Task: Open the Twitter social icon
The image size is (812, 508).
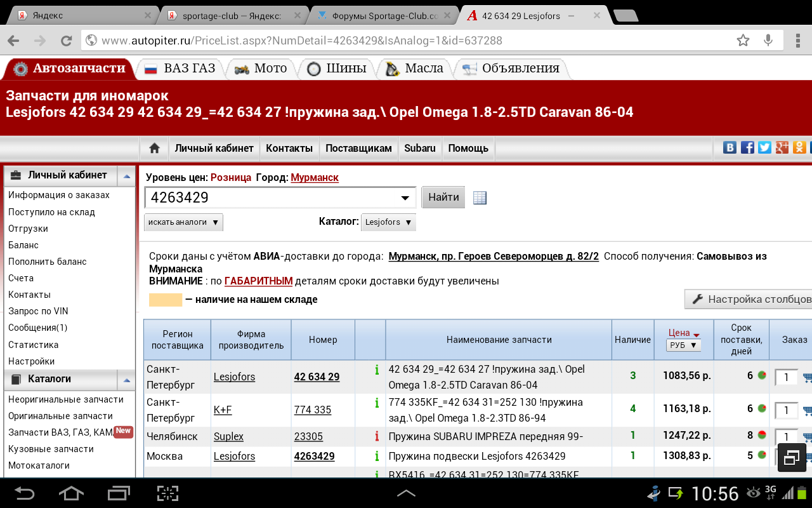Action: [x=764, y=147]
